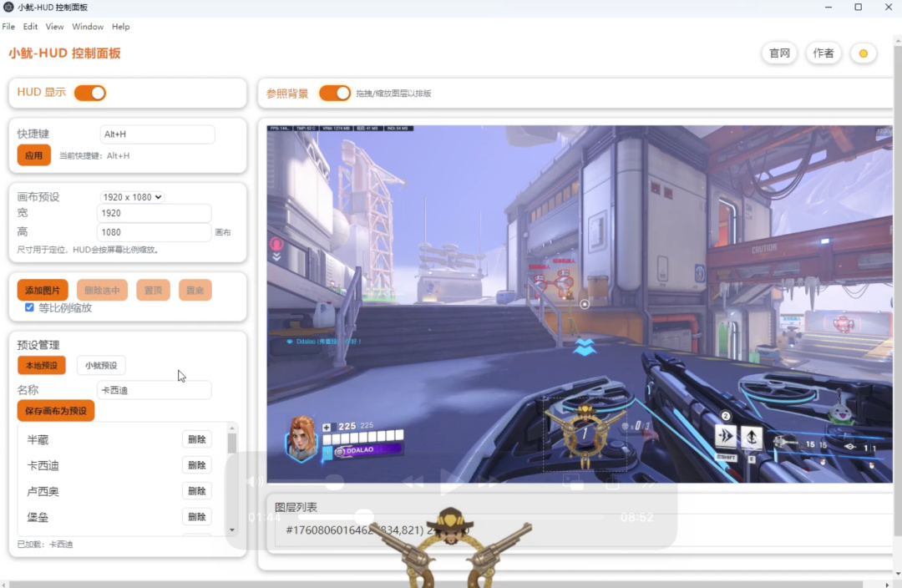Click the 宽 width input field

[155, 213]
